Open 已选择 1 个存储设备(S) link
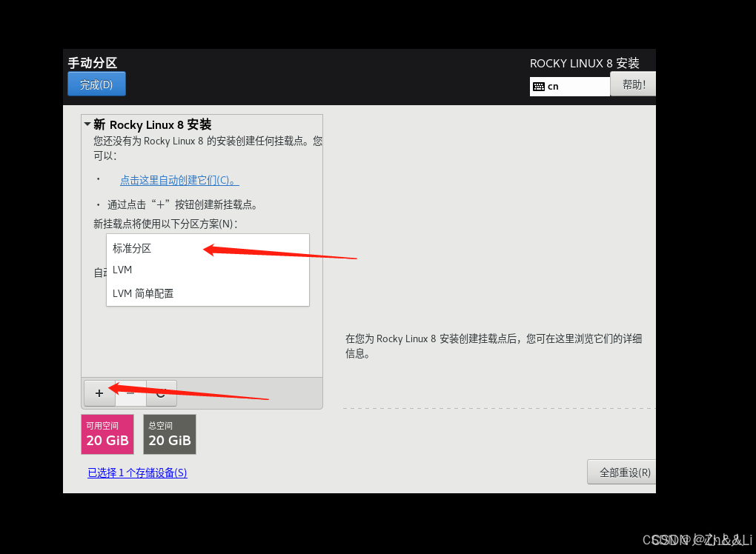 [137, 473]
